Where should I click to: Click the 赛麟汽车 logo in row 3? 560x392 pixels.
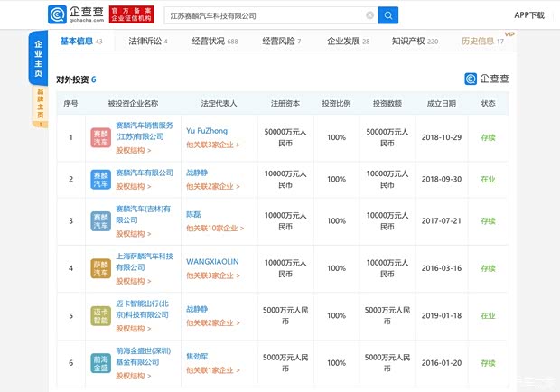pos(100,221)
